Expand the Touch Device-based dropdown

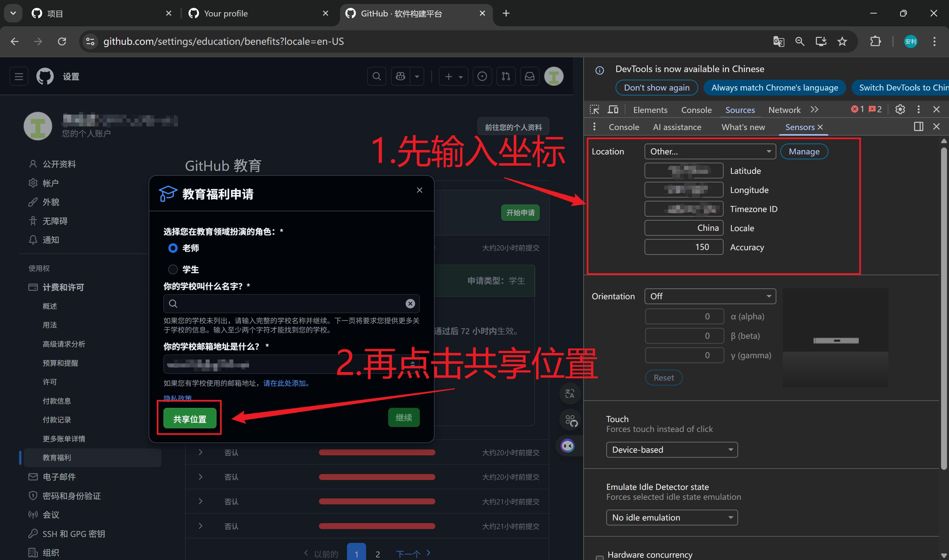pos(672,450)
